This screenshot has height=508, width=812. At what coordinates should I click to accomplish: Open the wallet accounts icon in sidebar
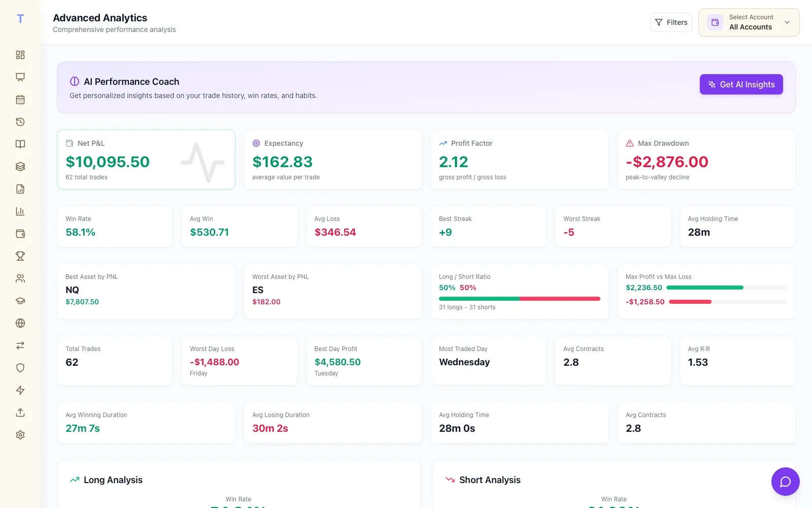20,234
